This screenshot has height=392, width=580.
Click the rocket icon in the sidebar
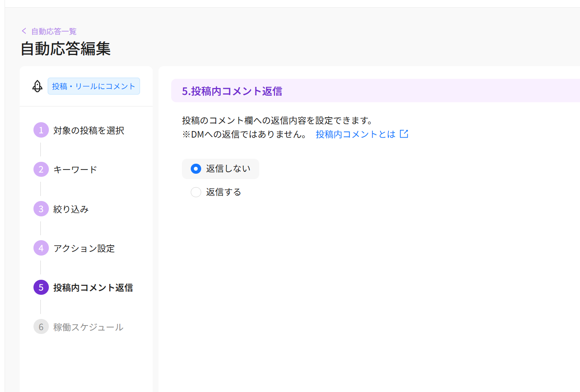pos(37,86)
